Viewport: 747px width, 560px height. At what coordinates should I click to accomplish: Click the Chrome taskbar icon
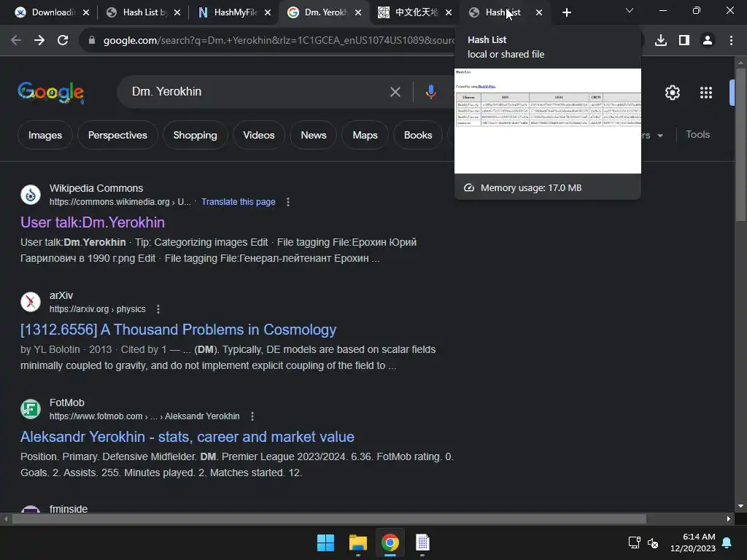click(390, 542)
